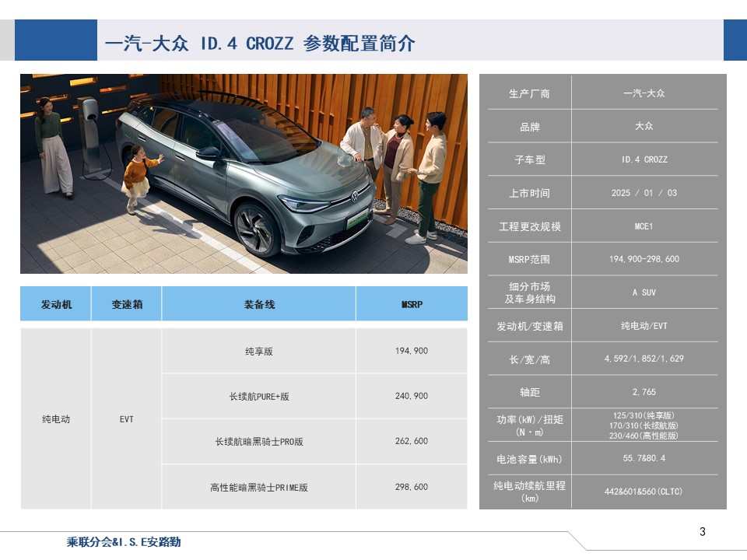Select the "A SUV" value
Image resolution: width=747 pixels, height=560 pixels.
[x=644, y=292]
